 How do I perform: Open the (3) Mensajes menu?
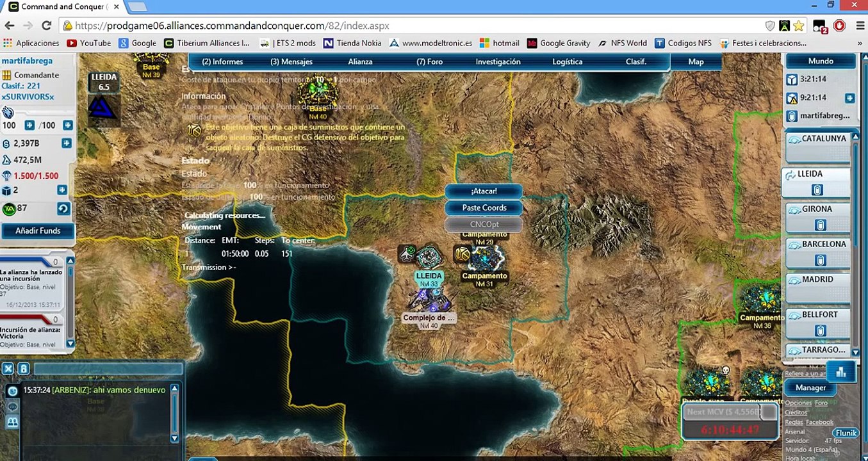291,62
